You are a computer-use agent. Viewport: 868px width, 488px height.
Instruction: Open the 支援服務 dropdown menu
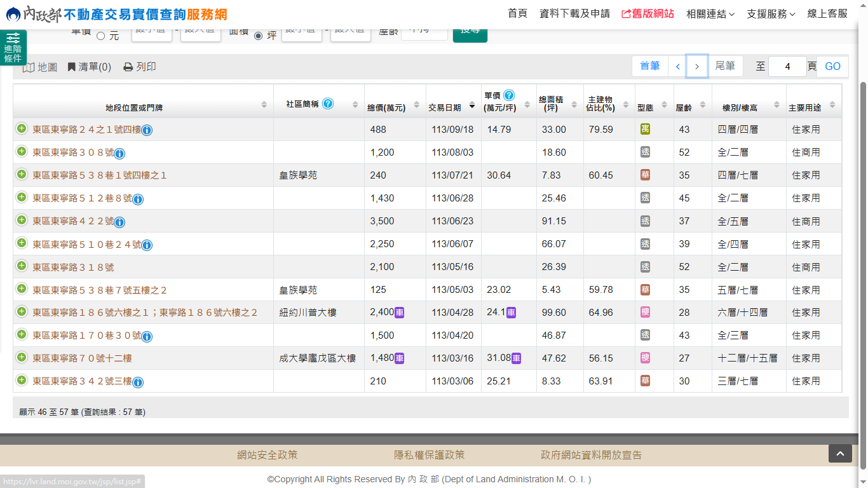[x=770, y=13]
